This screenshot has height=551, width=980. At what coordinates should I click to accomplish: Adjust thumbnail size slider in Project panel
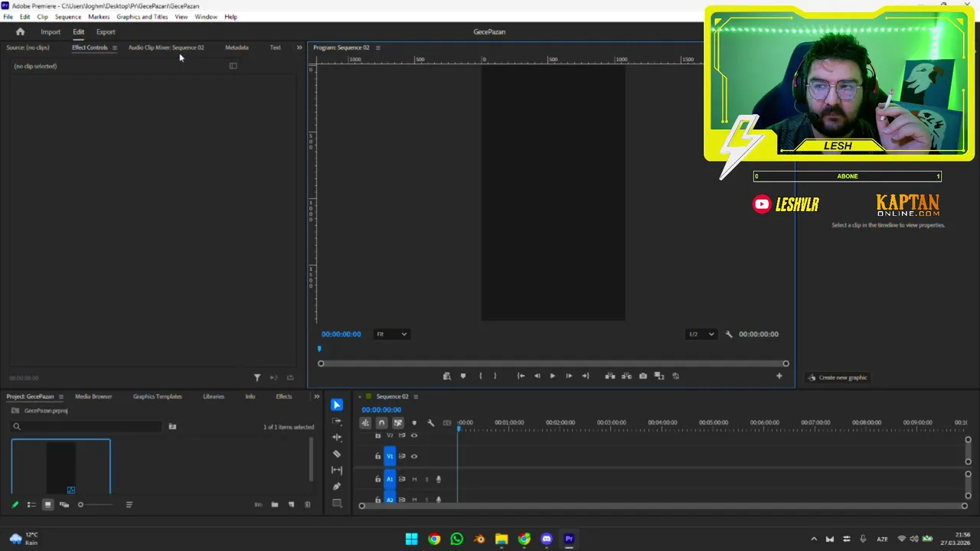(x=95, y=504)
